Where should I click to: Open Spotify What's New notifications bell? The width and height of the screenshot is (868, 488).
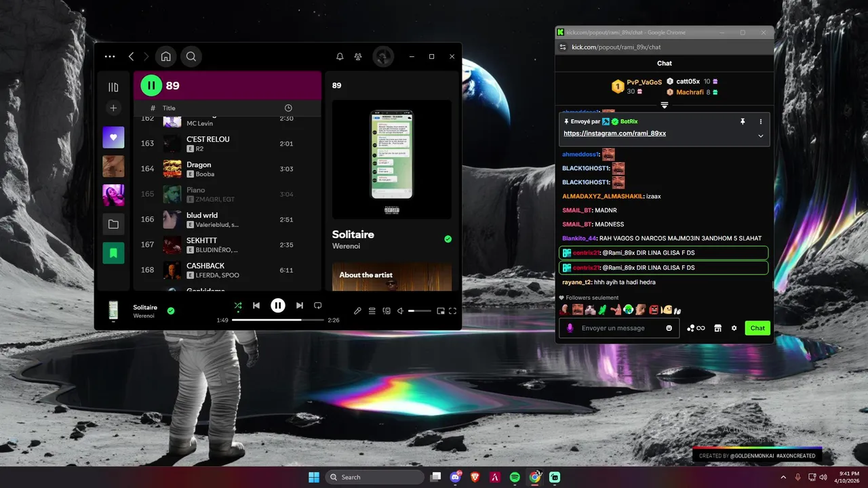coord(340,57)
